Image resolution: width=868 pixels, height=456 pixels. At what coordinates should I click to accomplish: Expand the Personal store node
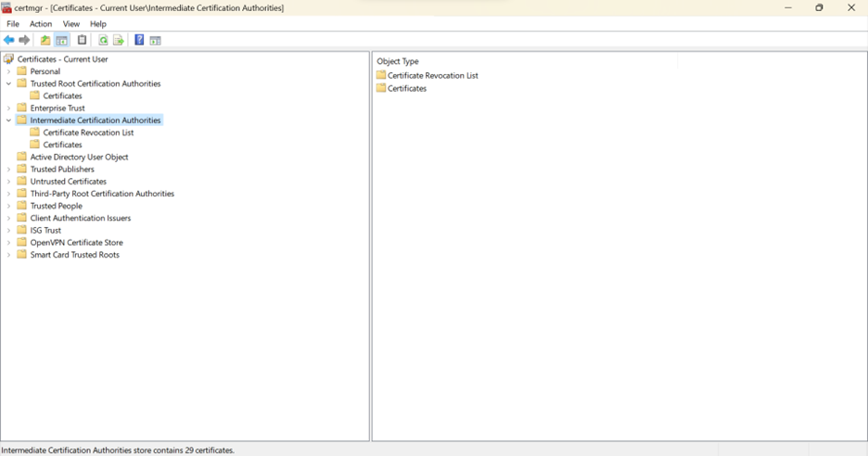tap(8, 71)
